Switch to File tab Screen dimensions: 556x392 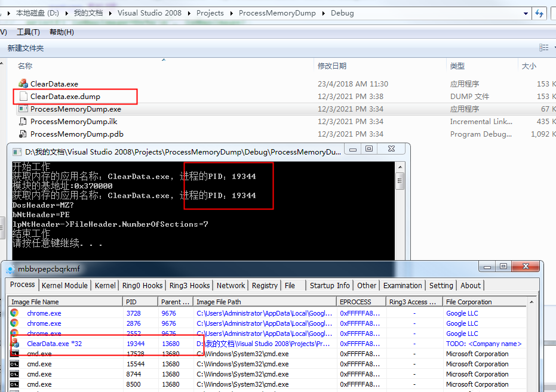coord(290,285)
